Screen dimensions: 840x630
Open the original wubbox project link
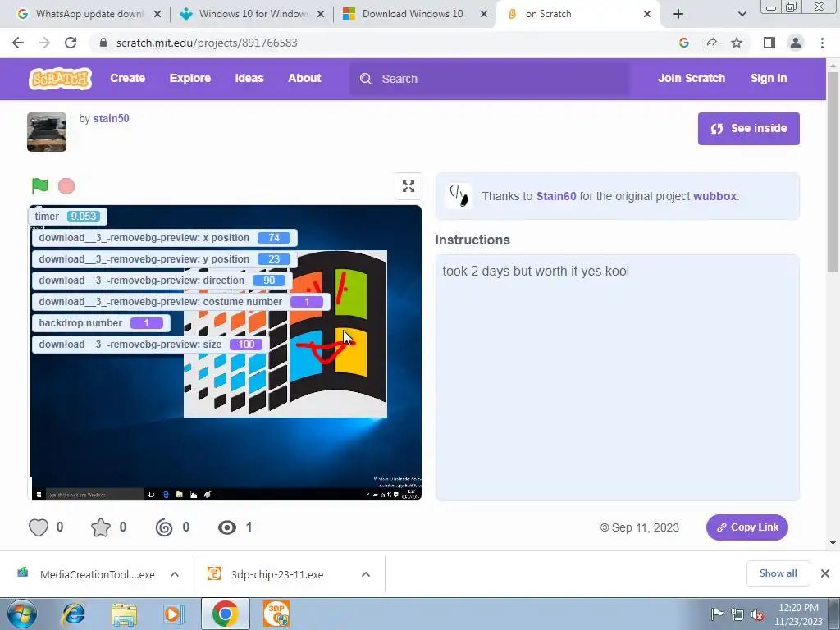click(714, 196)
